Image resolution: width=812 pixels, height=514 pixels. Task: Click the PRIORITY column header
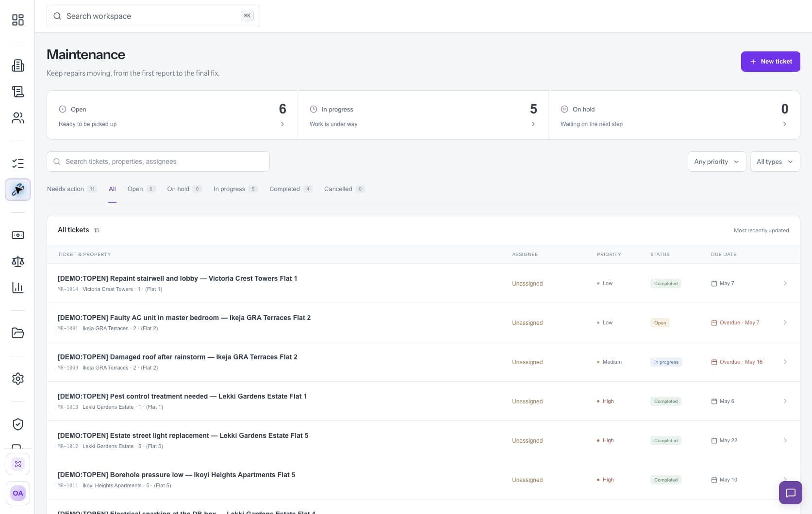[609, 254]
